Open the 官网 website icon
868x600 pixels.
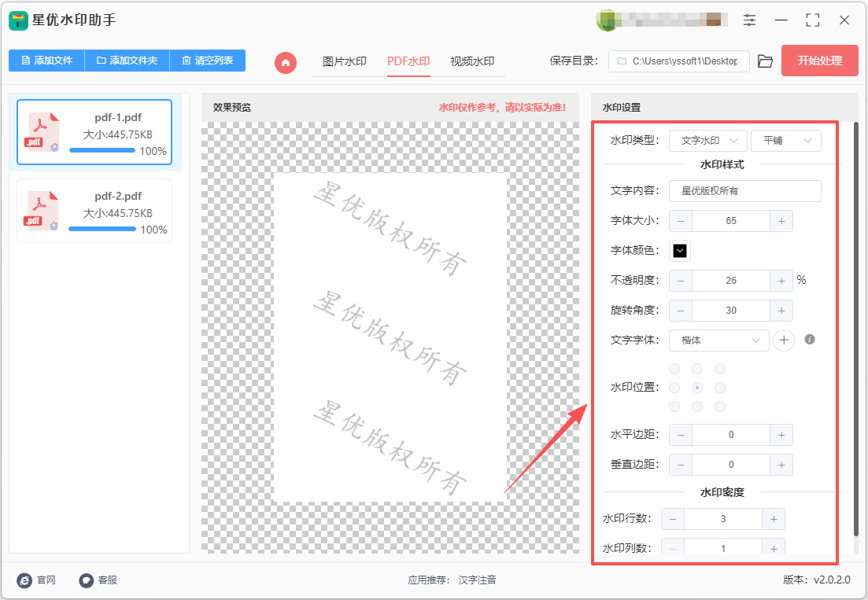pos(24,580)
